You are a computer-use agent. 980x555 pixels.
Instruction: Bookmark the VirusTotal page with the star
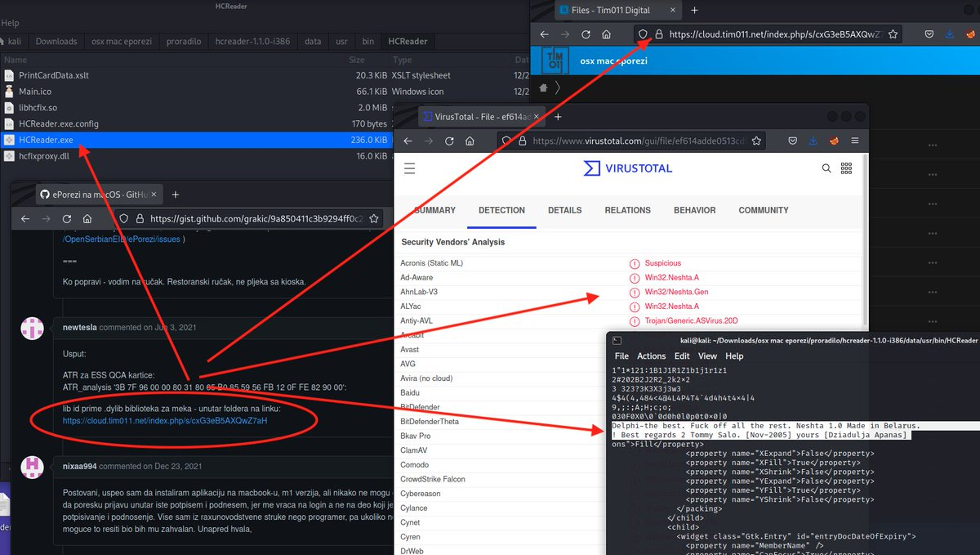pos(756,141)
